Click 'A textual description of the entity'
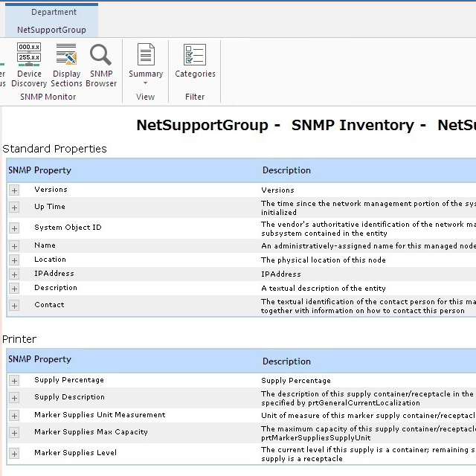This screenshot has width=476, height=476. pyautogui.click(x=324, y=289)
